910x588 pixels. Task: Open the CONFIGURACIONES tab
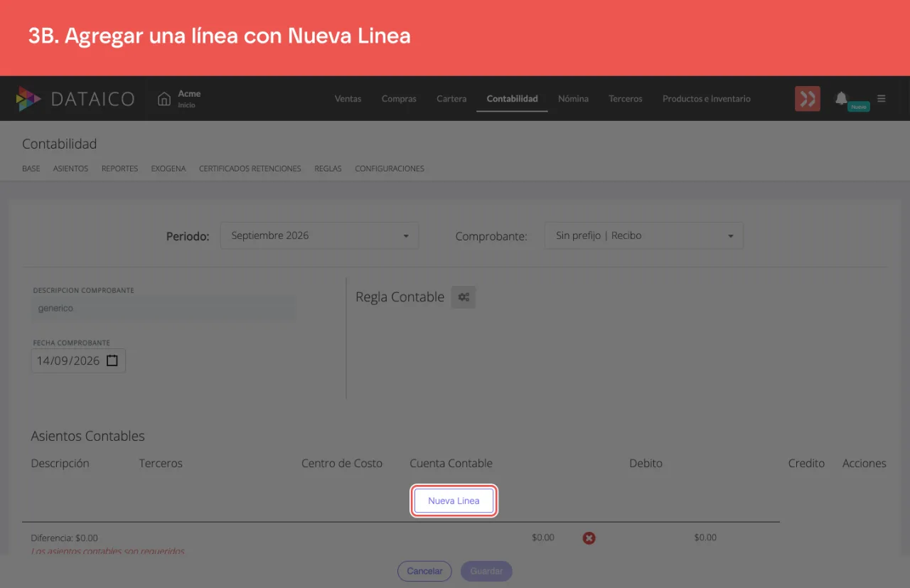point(390,169)
